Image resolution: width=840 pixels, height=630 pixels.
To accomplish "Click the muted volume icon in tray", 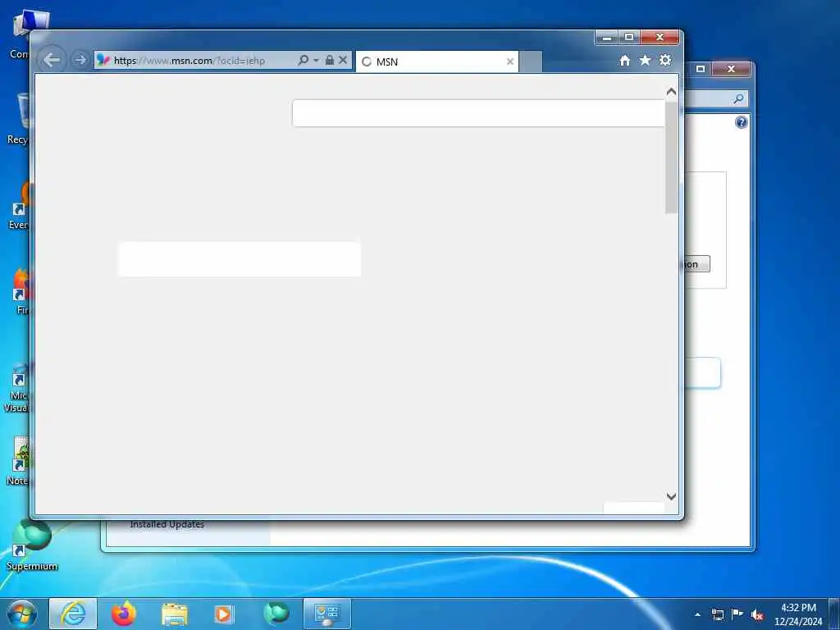I will (757, 615).
